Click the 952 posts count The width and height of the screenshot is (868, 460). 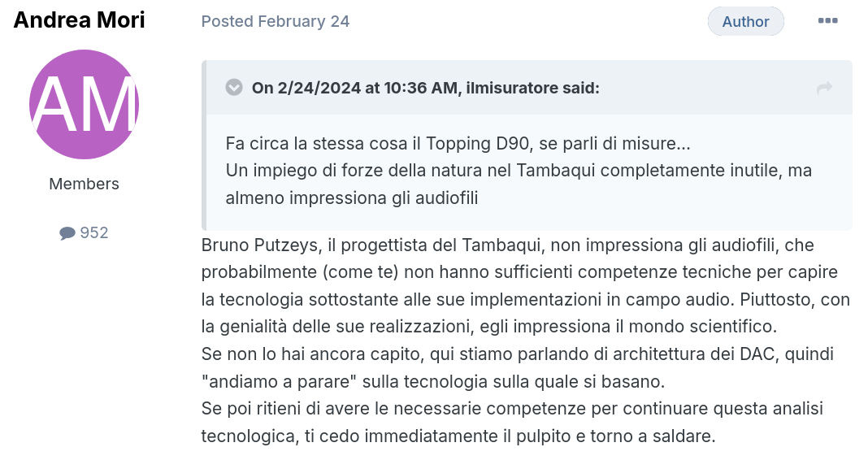pos(94,232)
